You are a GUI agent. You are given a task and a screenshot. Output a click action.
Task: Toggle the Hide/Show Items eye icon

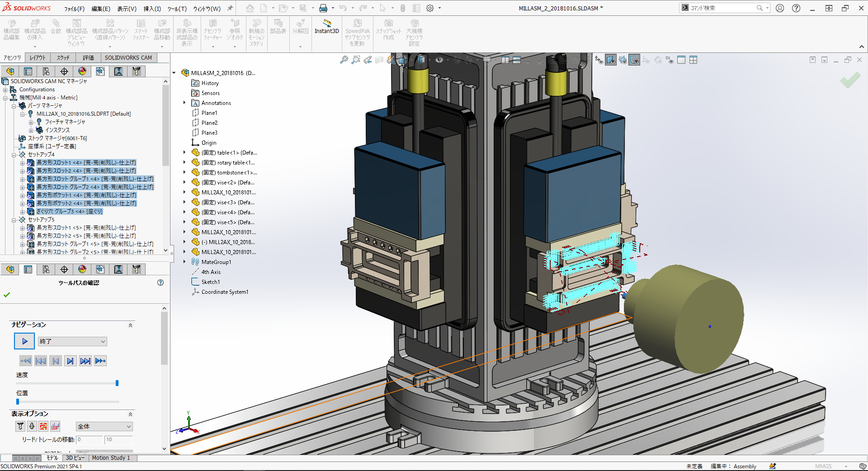point(439,60)
